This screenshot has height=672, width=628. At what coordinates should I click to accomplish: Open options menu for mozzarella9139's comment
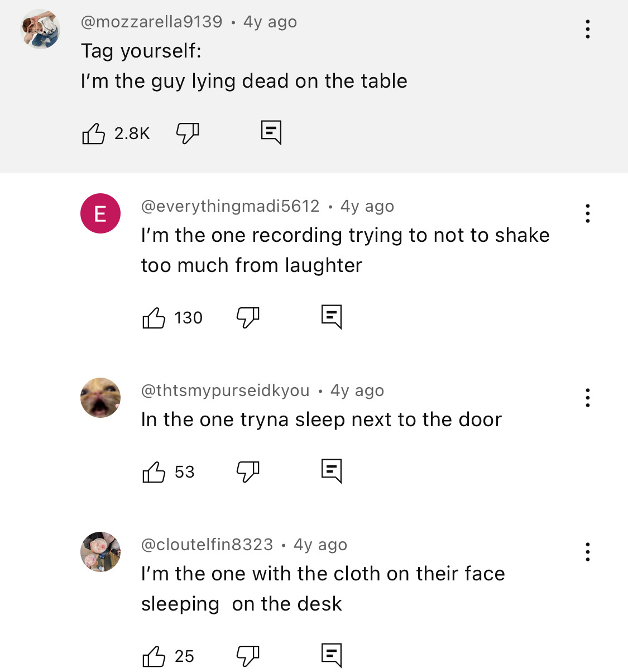point(587,29)
